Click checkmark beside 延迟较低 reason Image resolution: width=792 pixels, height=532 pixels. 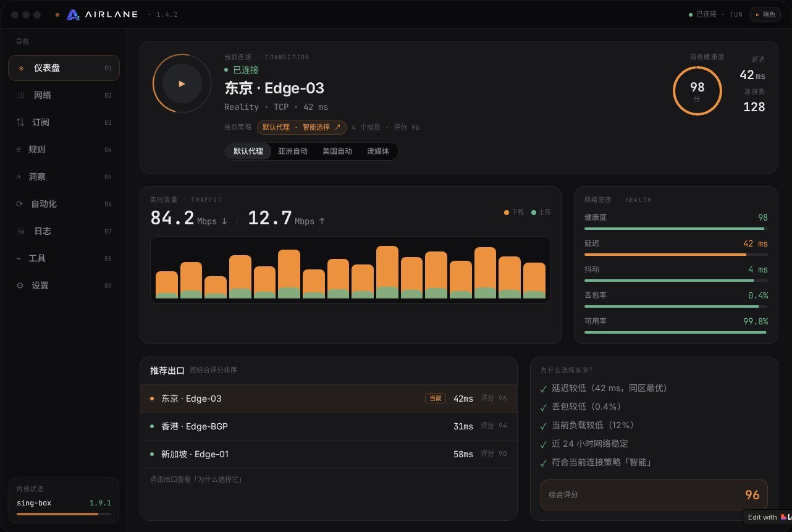[544, 389]
